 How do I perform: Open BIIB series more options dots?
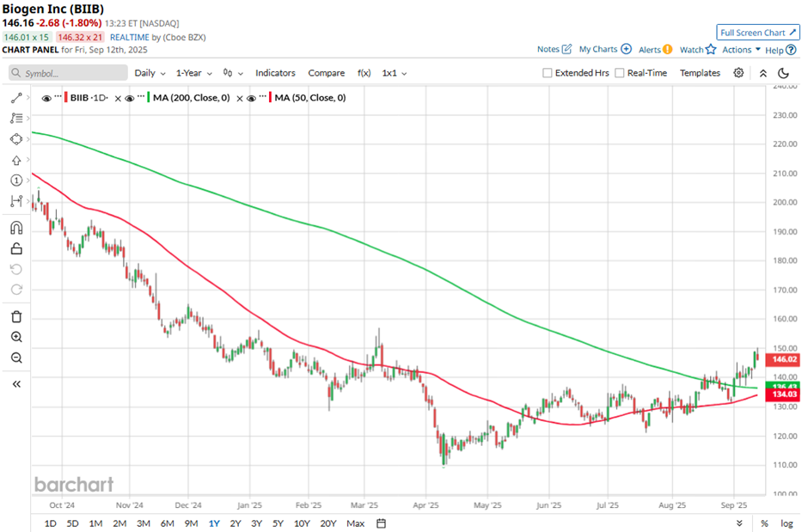58,95
